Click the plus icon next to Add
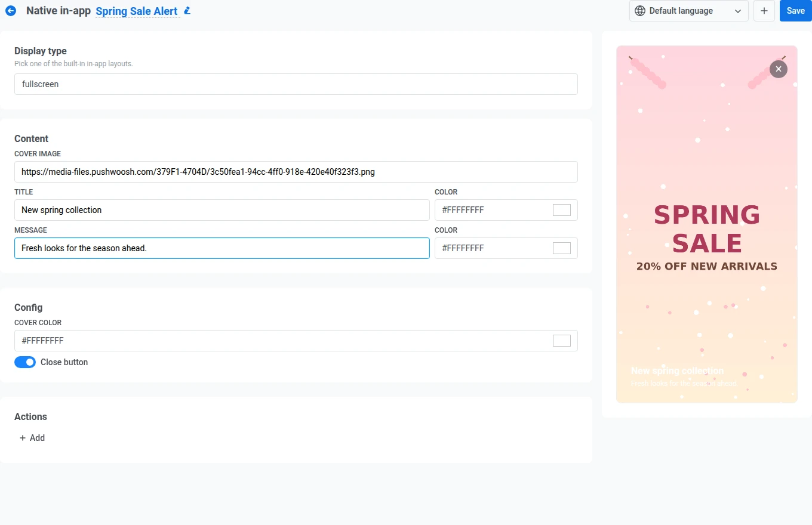The image size is (812, 525). coord(23,438)
